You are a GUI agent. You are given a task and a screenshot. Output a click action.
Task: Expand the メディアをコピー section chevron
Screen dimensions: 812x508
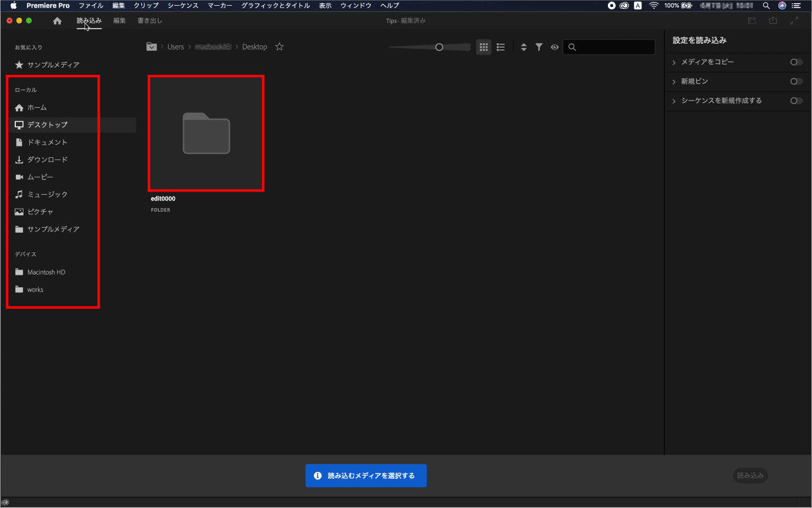[674, 63]
